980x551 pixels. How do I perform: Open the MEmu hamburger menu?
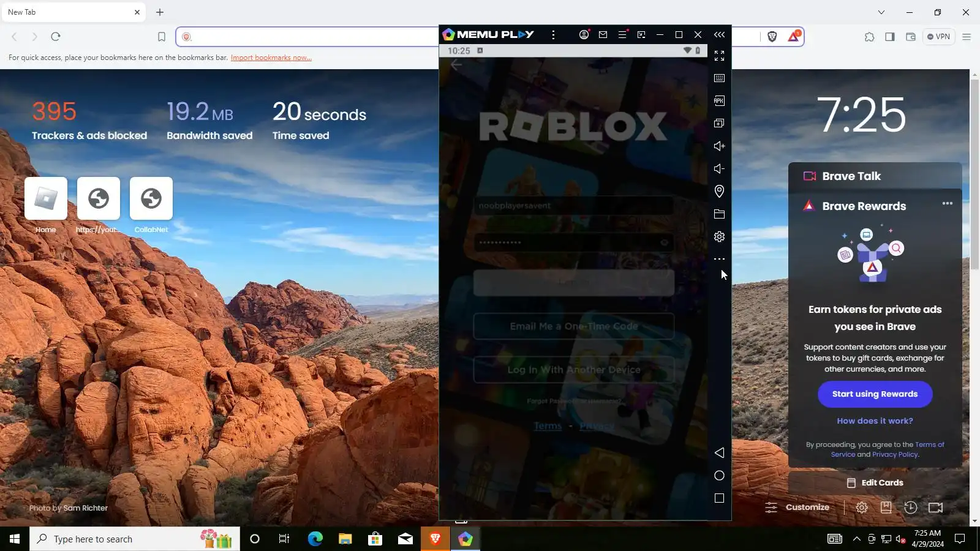(x=622, y=35)
